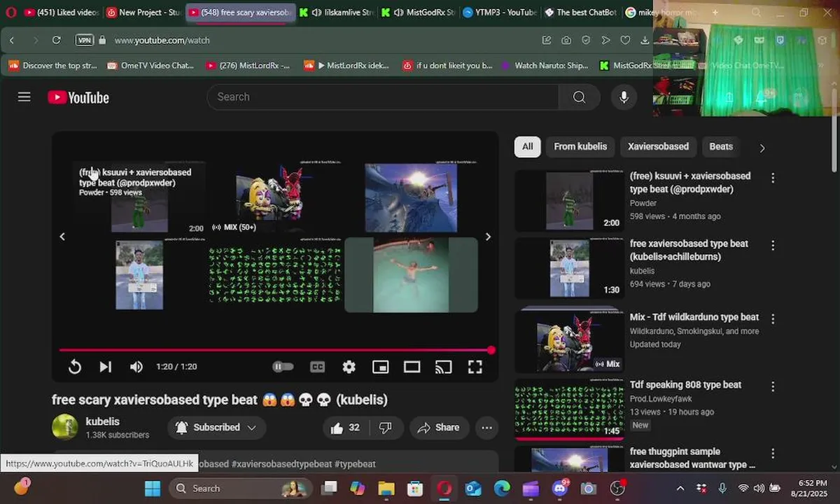
Task: Open the kubelis channel name link
Action: tap(102, 421)
